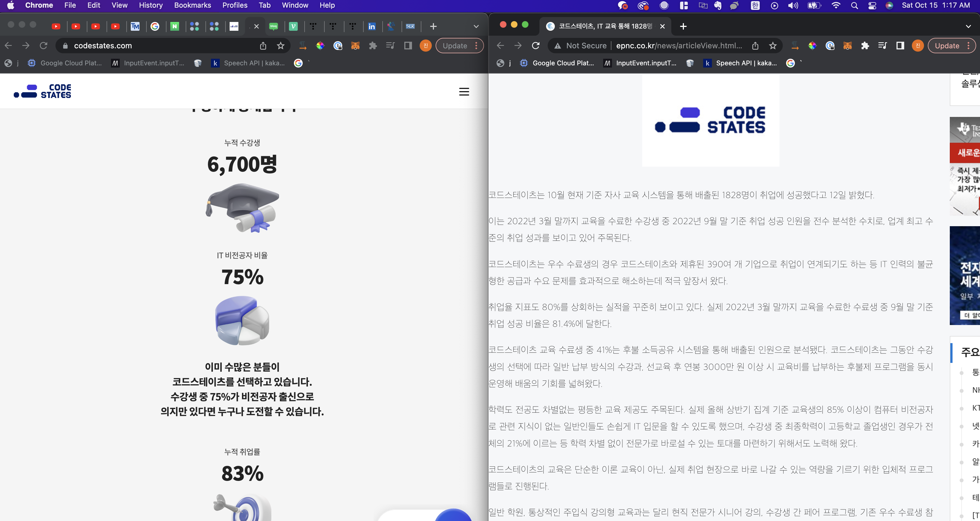Open macOS Spotlight search
Viewport: 980px width, 521px height.
(854, 5)
